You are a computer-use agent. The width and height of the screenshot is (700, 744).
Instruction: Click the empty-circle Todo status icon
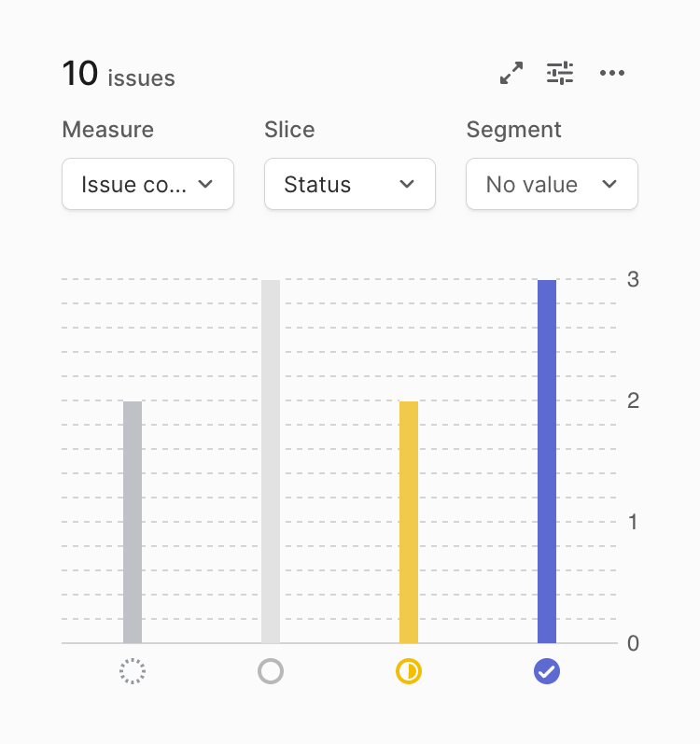point(271,671)
